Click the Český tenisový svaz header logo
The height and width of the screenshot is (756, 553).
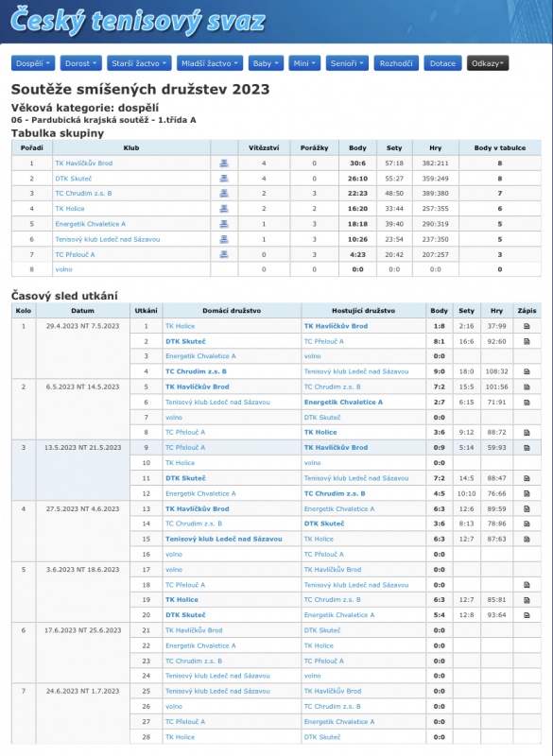click(138, 21)
